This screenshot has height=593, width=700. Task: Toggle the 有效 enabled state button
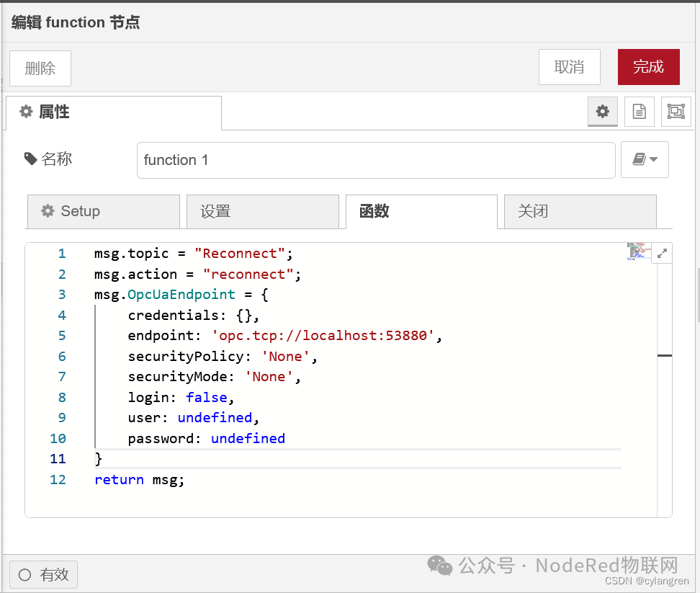(43, 574)
